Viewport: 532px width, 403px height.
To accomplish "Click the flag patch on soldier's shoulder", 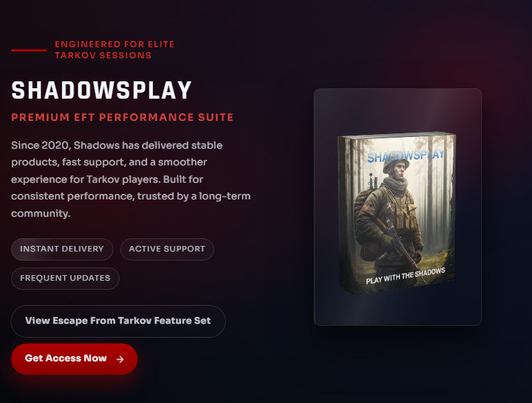I will tap(365, 206).
